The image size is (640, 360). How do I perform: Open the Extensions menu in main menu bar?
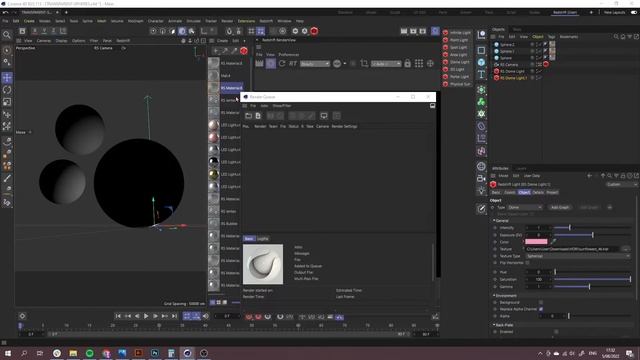[246, 21]
